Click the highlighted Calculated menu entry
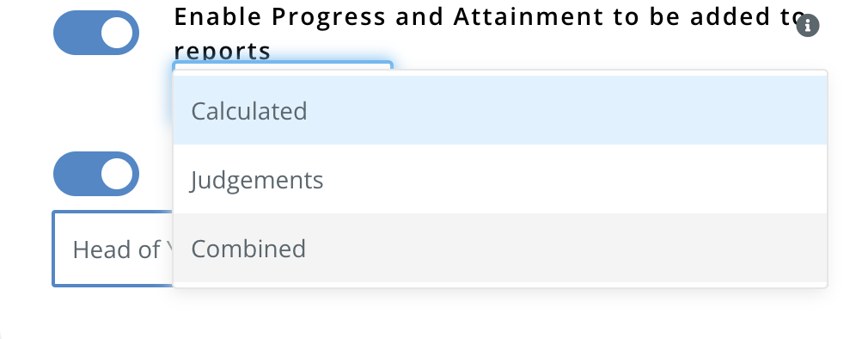 500,110
